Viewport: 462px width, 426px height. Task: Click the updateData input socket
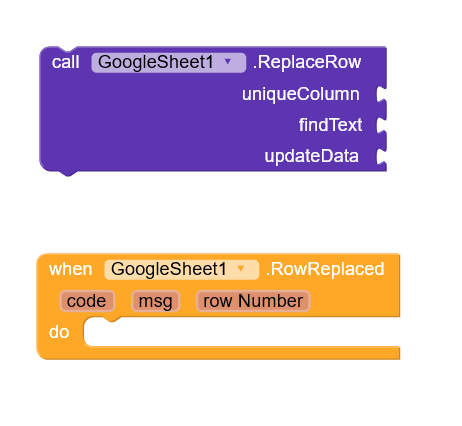381,156
